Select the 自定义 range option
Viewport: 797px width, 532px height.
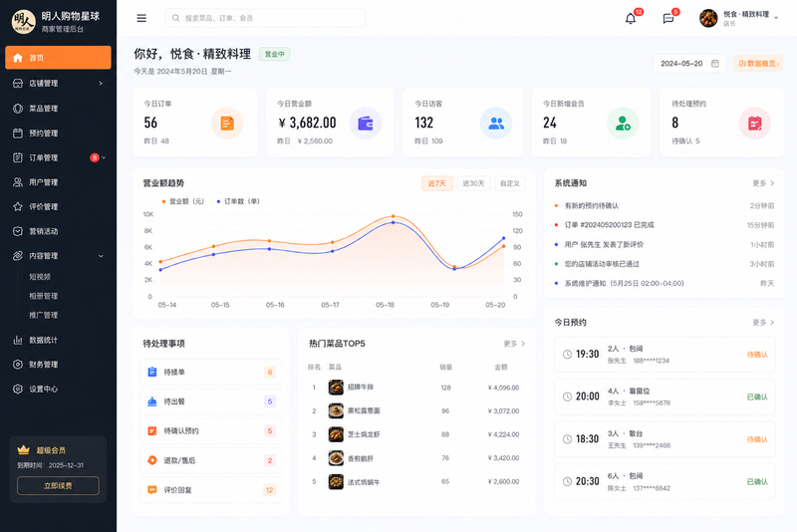coord(510,183)
